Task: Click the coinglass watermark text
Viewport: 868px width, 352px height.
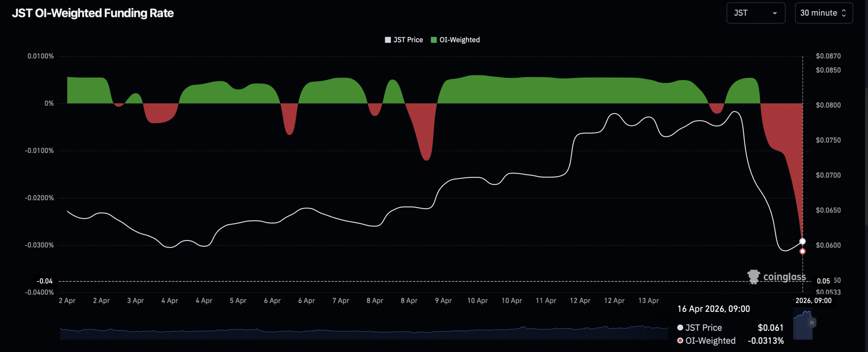Action: (784, 277)
